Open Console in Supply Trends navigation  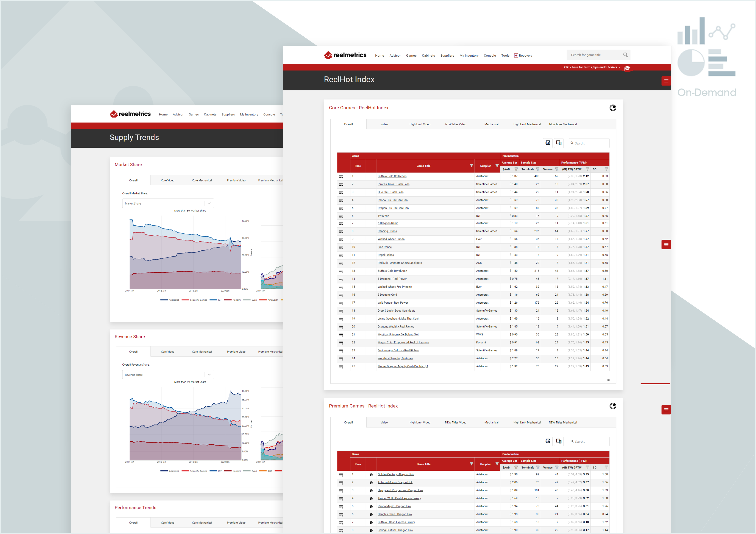point(269,115)
